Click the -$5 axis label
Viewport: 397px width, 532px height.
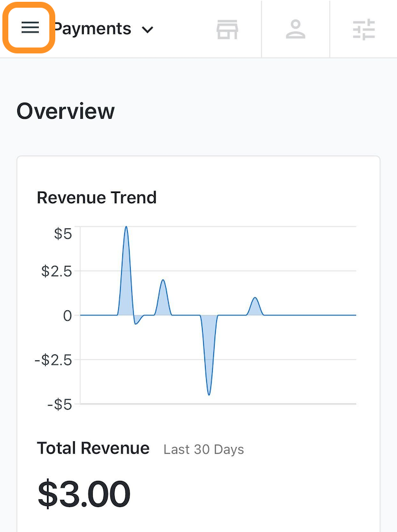pos(59,404)
